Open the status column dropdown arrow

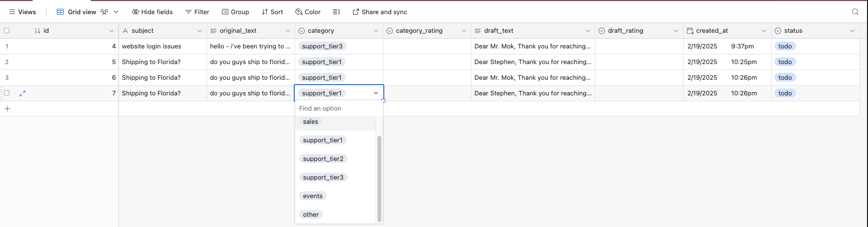point(852,30)
